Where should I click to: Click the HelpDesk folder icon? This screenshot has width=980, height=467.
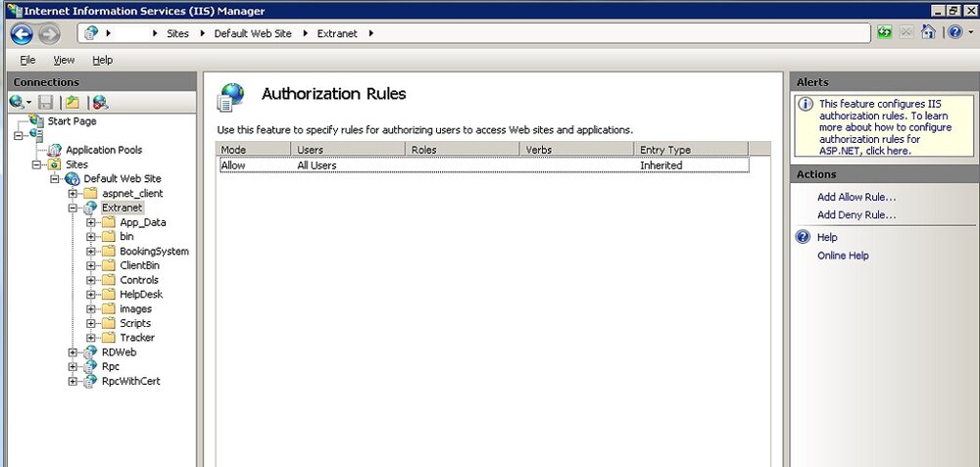coord(109,294)
